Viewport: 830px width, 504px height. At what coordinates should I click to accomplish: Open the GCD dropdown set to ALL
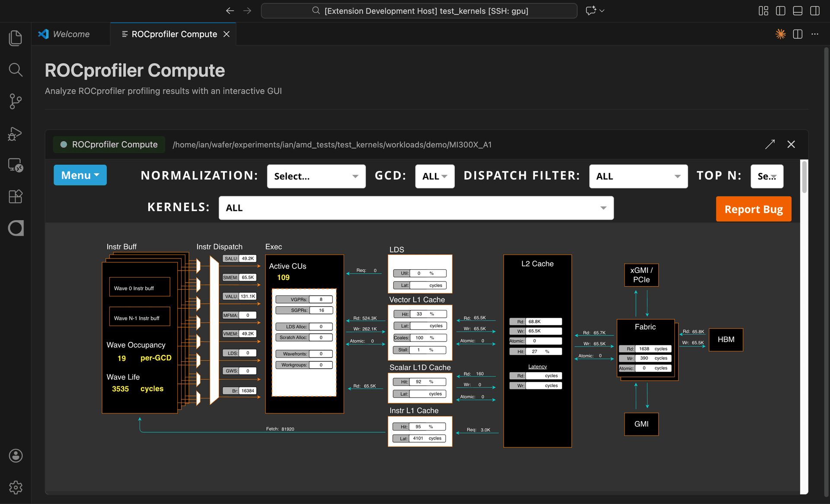coord(434,176)
